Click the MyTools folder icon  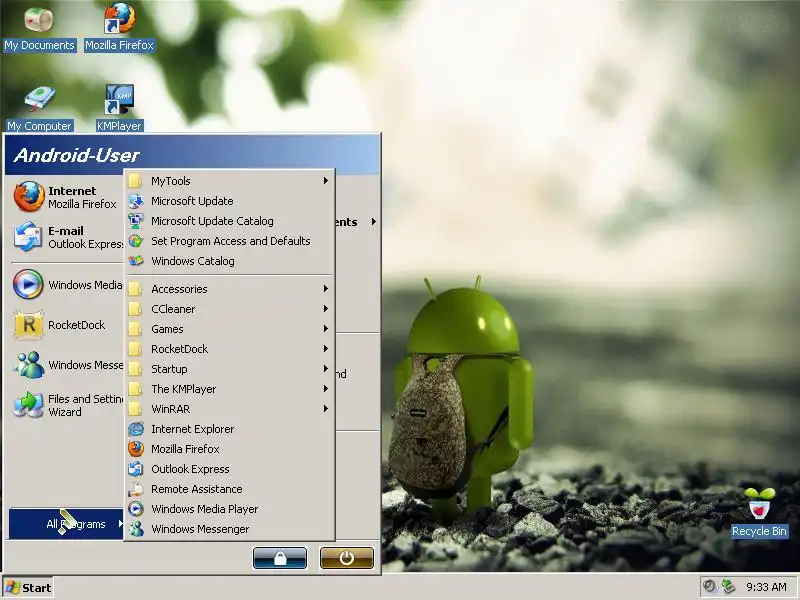click(x=135, y=181)
